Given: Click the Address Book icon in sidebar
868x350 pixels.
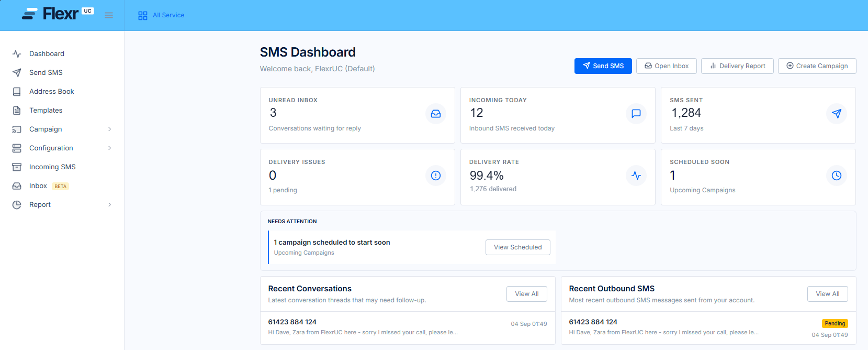Looking at the screenshot, I should click(x=17, y=92).
